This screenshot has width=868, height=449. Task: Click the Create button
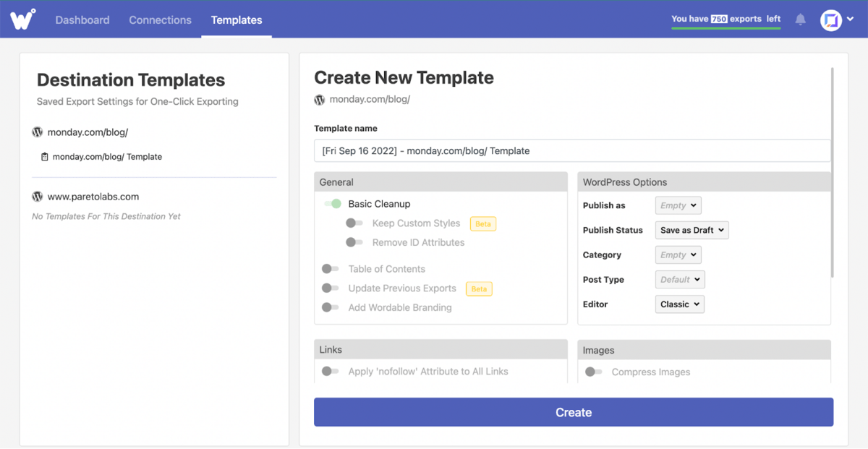point(573,412)
